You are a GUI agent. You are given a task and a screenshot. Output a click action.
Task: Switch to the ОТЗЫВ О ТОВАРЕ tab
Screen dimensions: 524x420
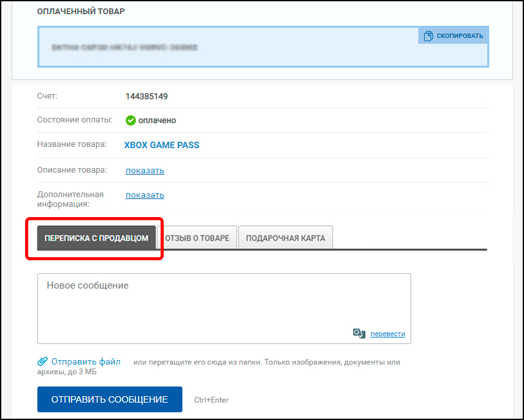(197, 238)
